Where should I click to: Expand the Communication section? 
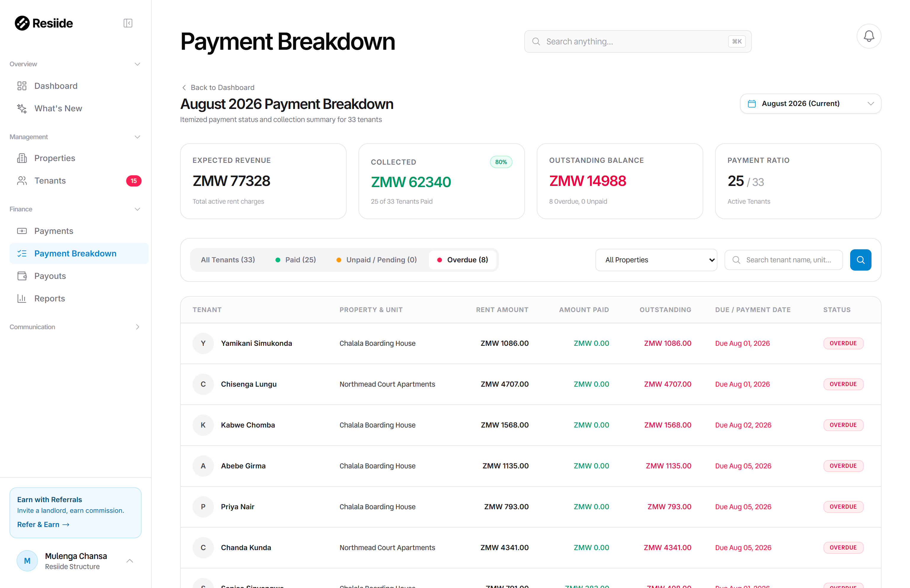click(x=137, y=327)
